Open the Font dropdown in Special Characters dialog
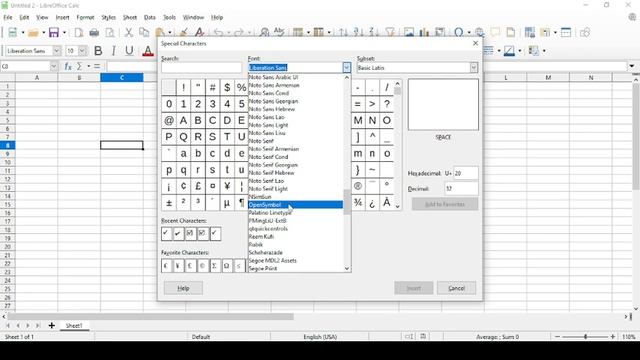640x360 pixels. point(347,68)
